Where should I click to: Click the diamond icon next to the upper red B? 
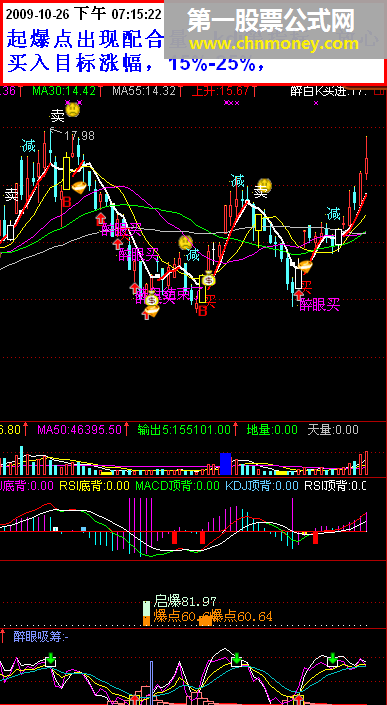coord(79,187)
